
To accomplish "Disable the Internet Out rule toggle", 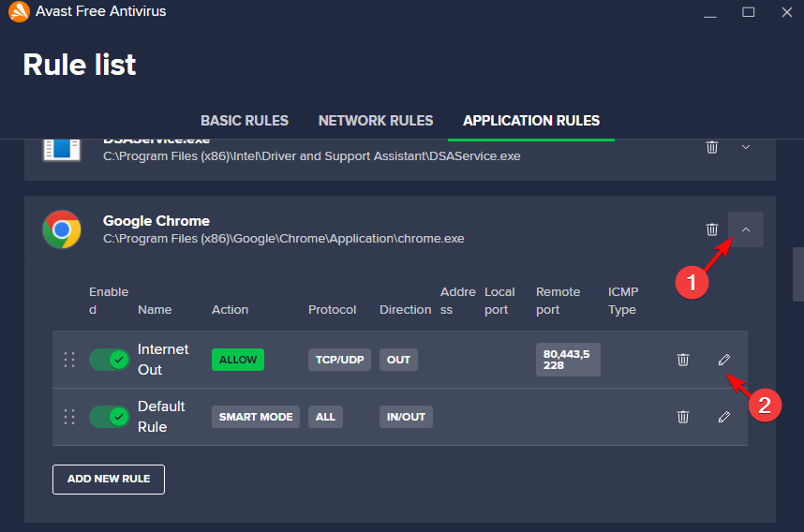I will pos(110,360).
